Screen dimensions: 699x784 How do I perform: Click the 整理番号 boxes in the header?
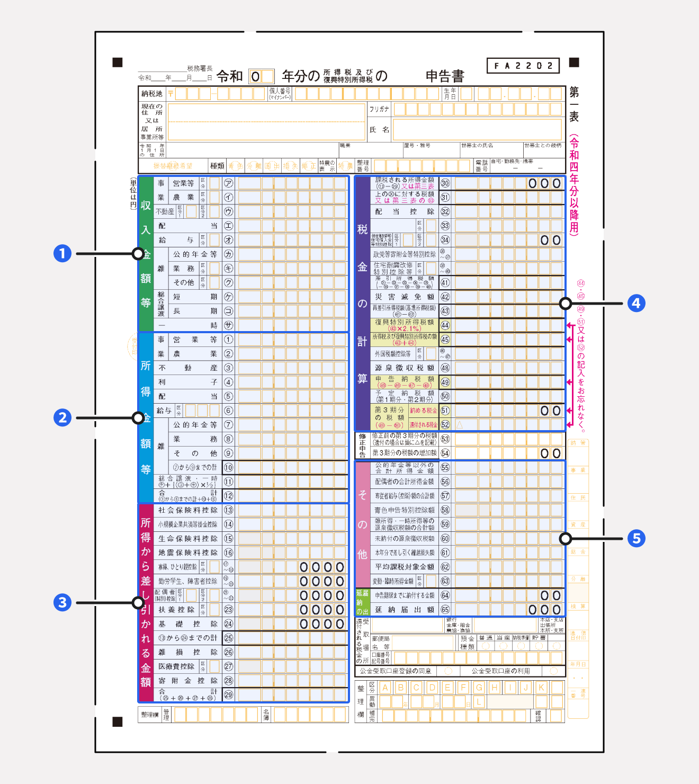click(422, 166)
